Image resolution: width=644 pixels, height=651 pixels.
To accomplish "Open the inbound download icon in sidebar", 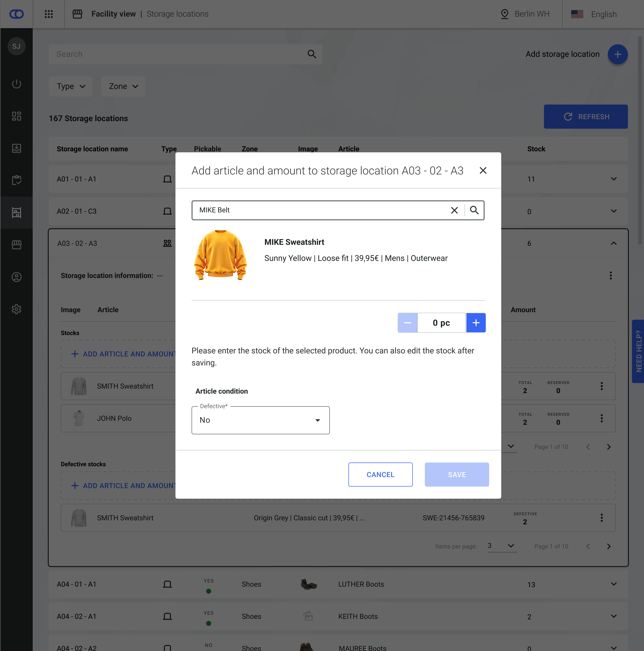I will (17, 148).
